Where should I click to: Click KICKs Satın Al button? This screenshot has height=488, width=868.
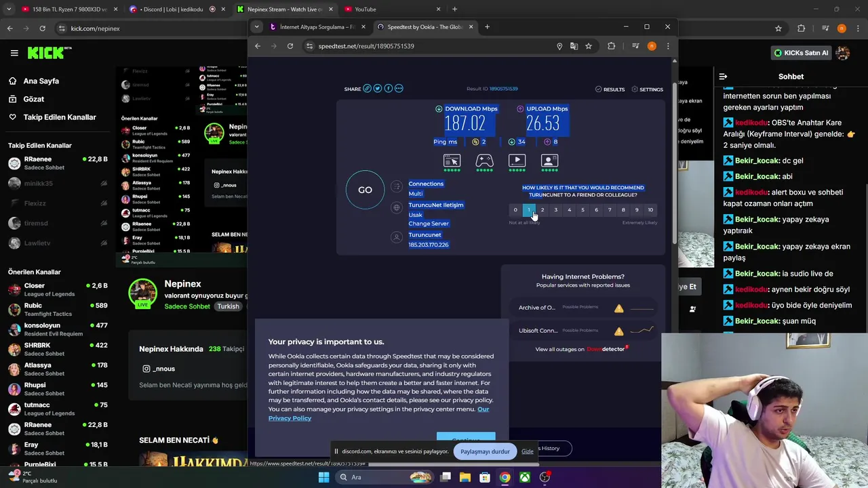tap(800, 53)
